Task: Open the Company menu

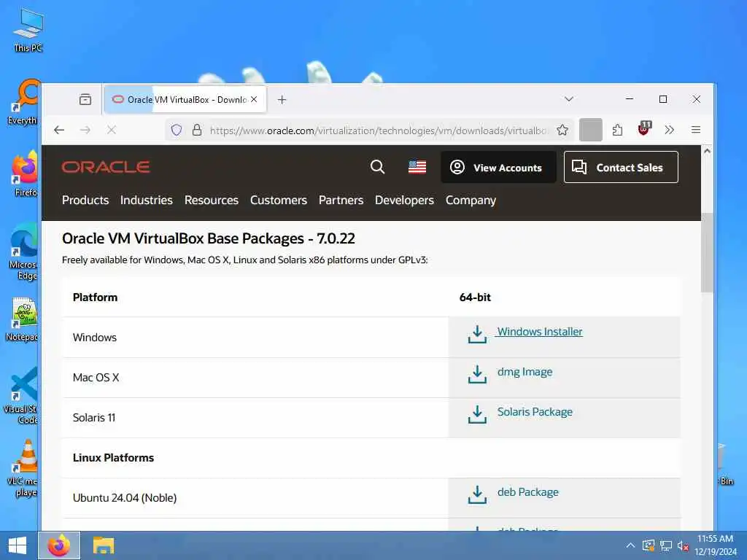Action: coord(471,200)
